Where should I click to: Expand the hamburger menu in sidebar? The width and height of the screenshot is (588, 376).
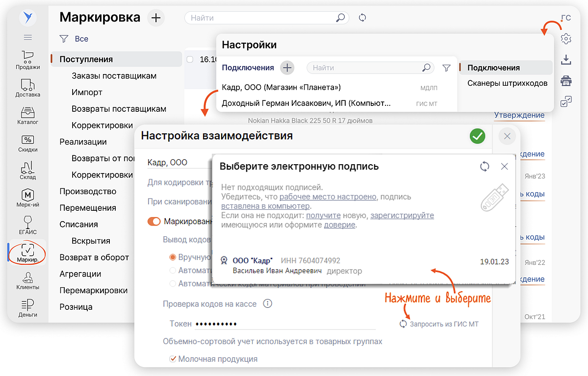point(28,38)
